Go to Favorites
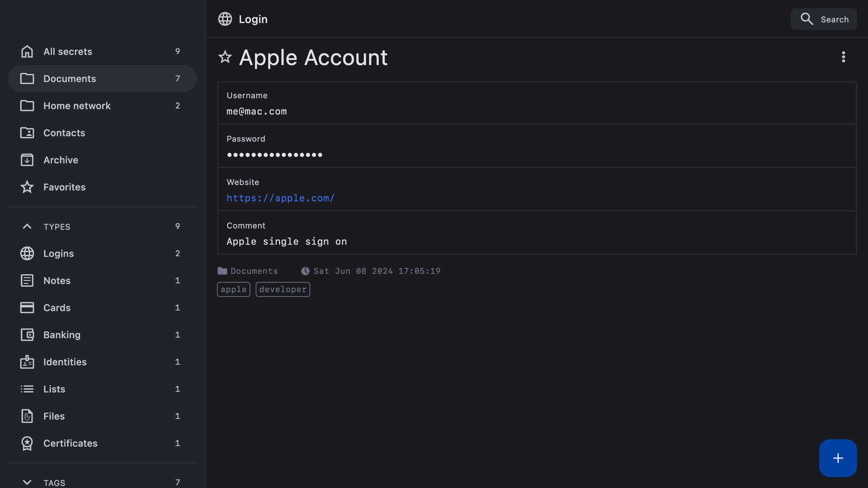Image resolution: width=868 pixels, height=488 pixels. click(64, 187)
